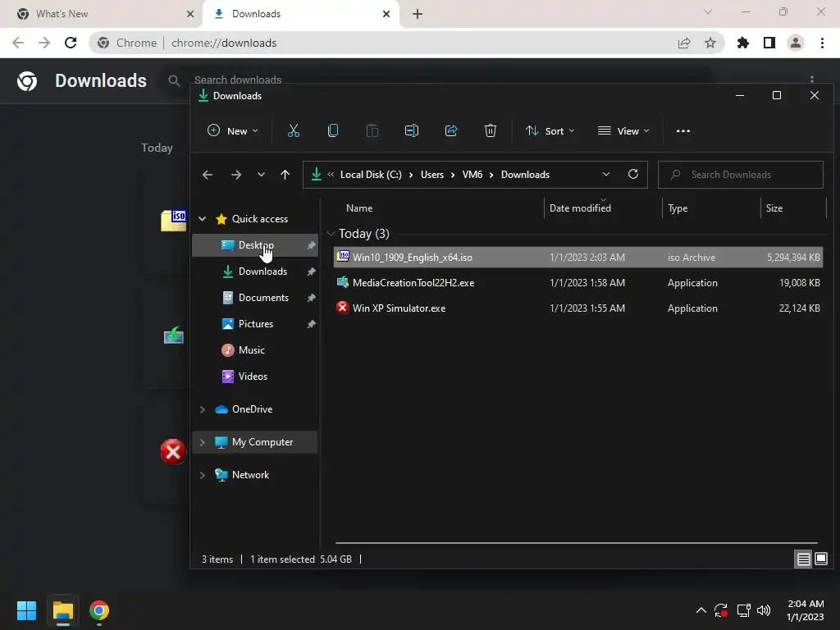Select the Downloads tab in Chrome
The height and width of the screenshot is (630, 840).
point(300,14)
